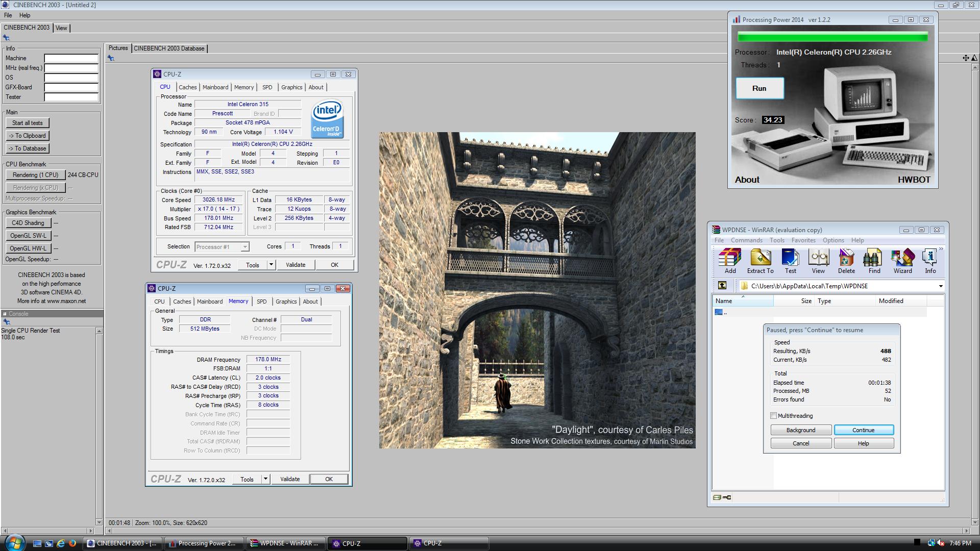Screen dimensions: 980x551
Task: Click Background in WinRAR dialog
Action: [801, 430]
